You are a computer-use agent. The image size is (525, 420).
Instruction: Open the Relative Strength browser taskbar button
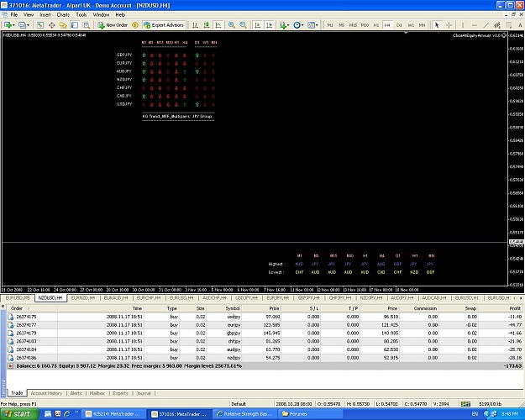(245, 414)
